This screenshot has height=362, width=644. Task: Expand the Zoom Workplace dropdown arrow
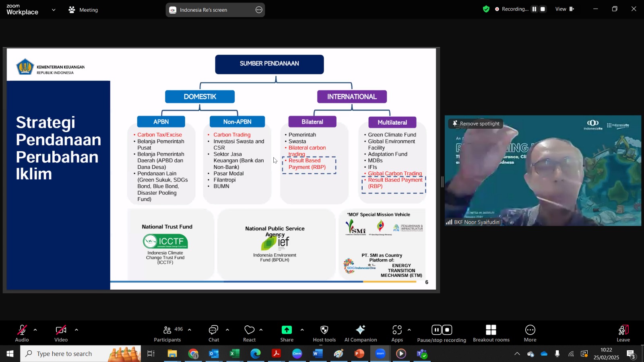[x=54, y=10]
